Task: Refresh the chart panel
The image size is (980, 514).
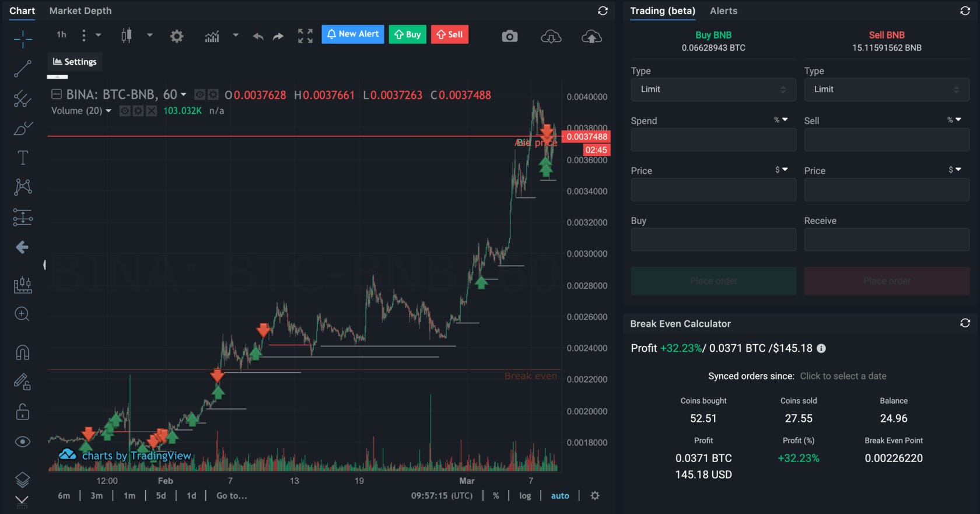Action: 603,11
